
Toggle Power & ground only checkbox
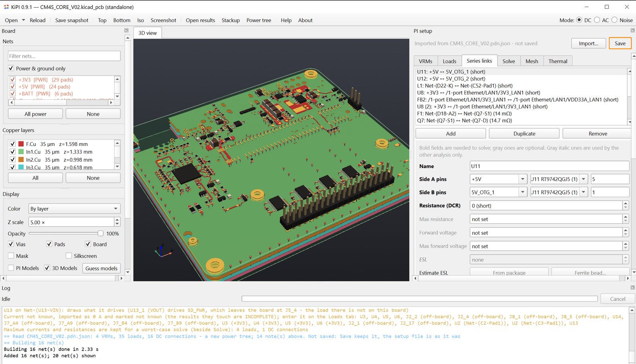(11, 68)
